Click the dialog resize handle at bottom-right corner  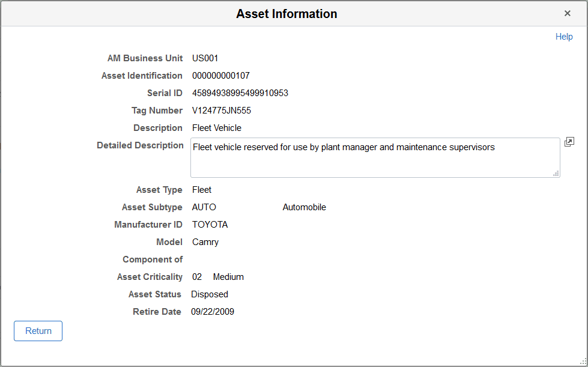(x=583, y=362)
